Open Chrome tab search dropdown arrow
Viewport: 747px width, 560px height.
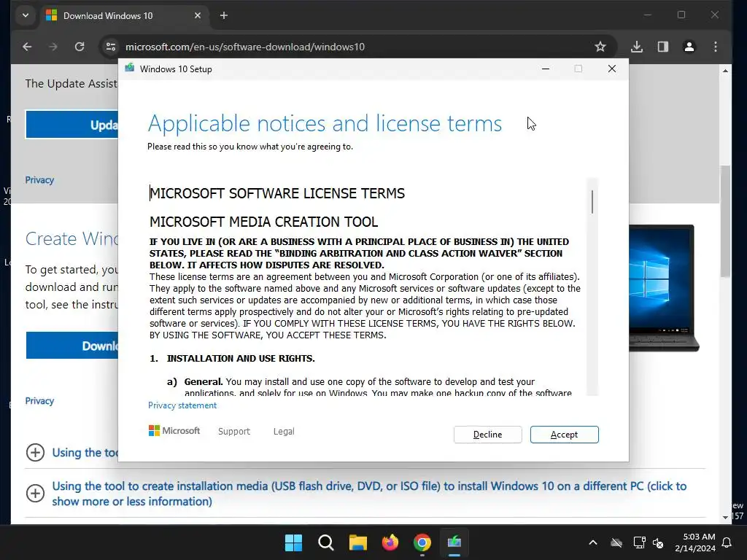click(26, 16)
